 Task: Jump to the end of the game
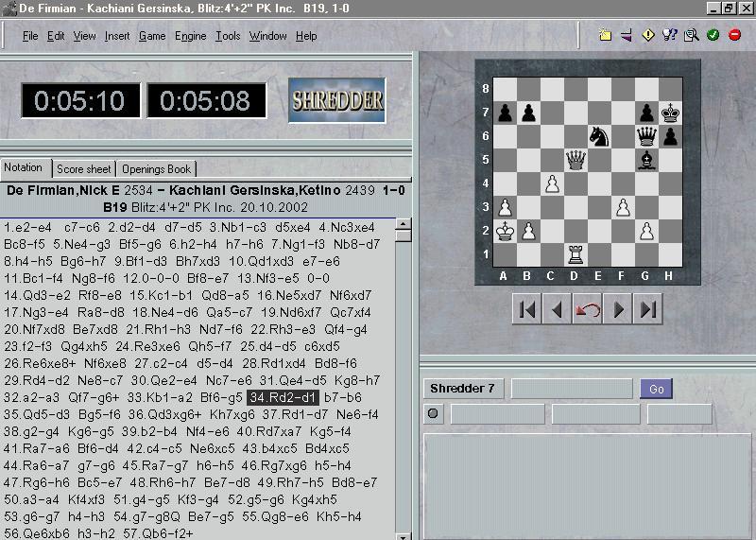click(648, 309)
